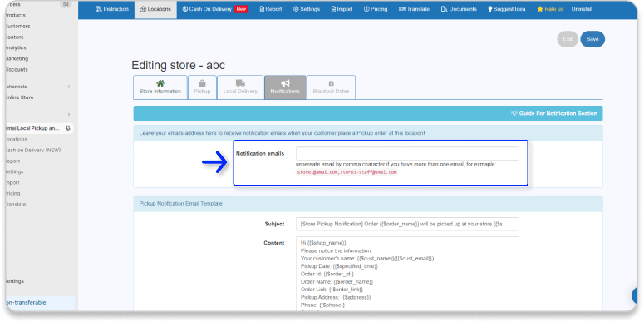
Task: Switch to the Store Information tab
Action: [x=160, y=87]
